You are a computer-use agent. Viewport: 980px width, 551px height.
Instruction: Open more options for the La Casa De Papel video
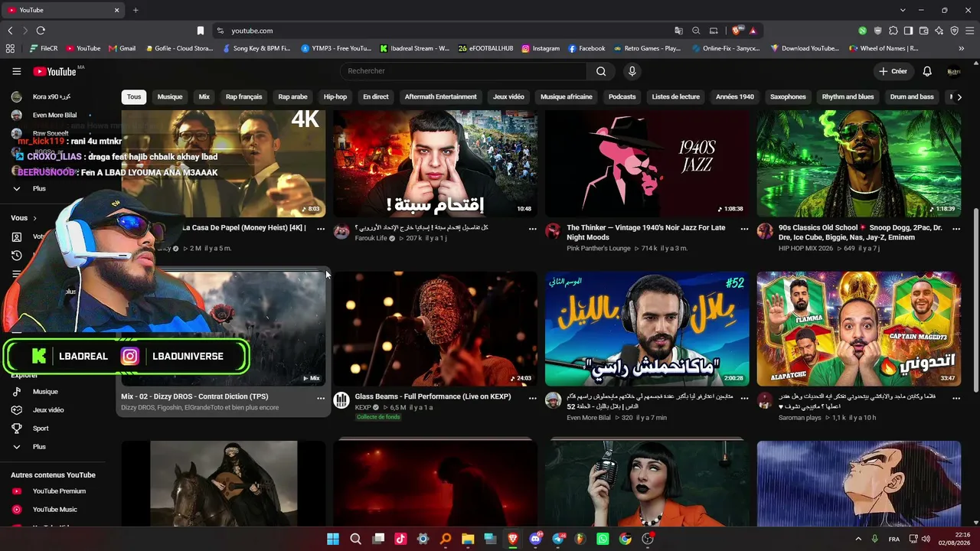coord(321,228)
